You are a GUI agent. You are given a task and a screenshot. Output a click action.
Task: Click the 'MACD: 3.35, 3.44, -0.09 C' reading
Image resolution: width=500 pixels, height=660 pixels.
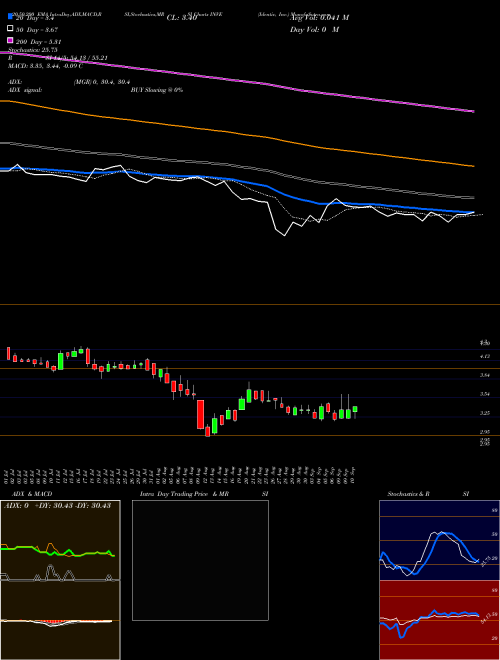45,66
